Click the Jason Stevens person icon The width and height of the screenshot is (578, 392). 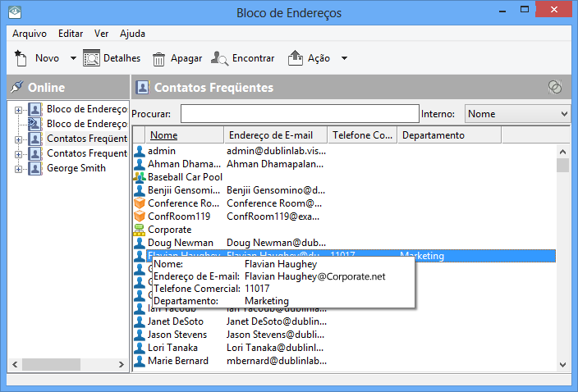[140, 335]
